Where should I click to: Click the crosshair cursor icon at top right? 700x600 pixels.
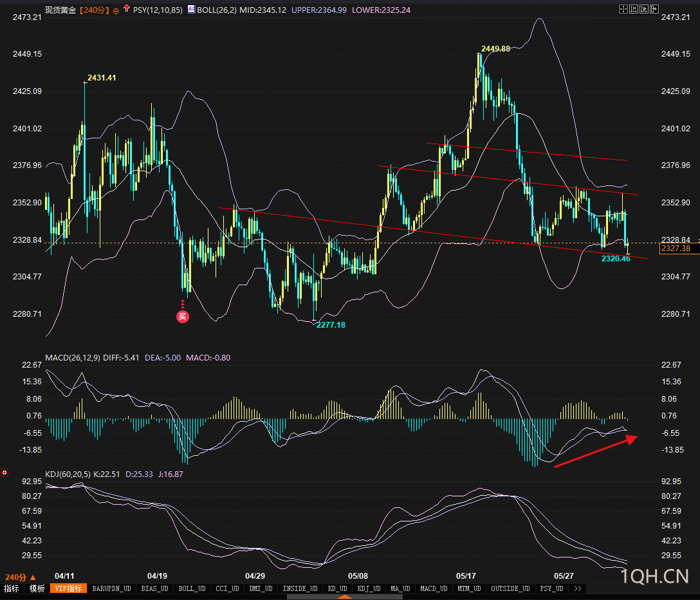623,9
